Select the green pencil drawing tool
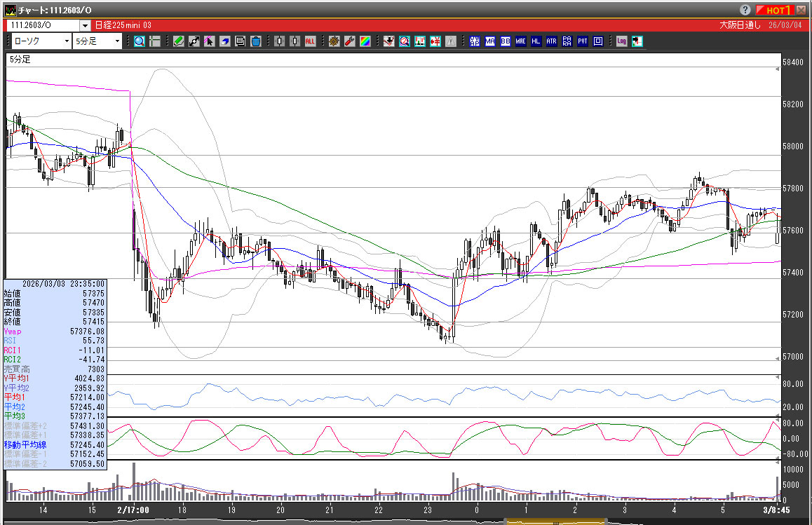 coord(179,41)
